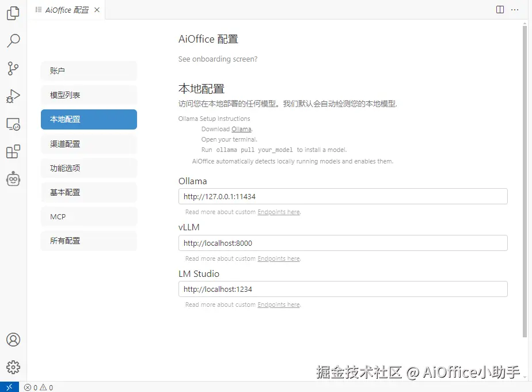Viewport: 532px width, 392px height.
Task: Focus the Ollama endpoint URL field
Action: coord(343,196)
